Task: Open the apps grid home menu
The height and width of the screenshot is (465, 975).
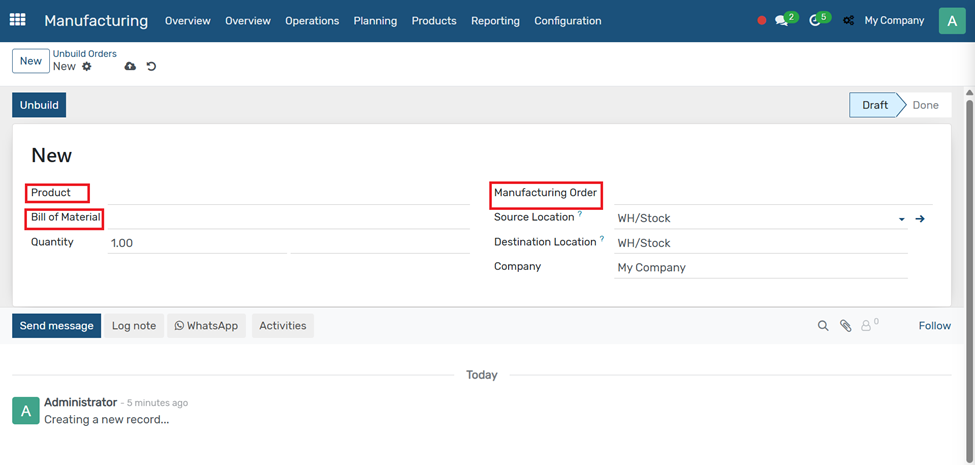Action: pos(17,20)
